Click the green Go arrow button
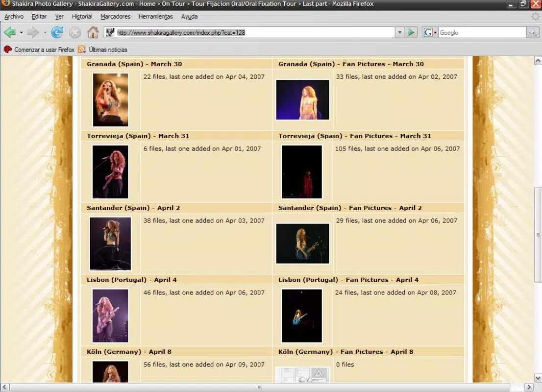Viewport: 542px width, 392px height. (411, 32)
